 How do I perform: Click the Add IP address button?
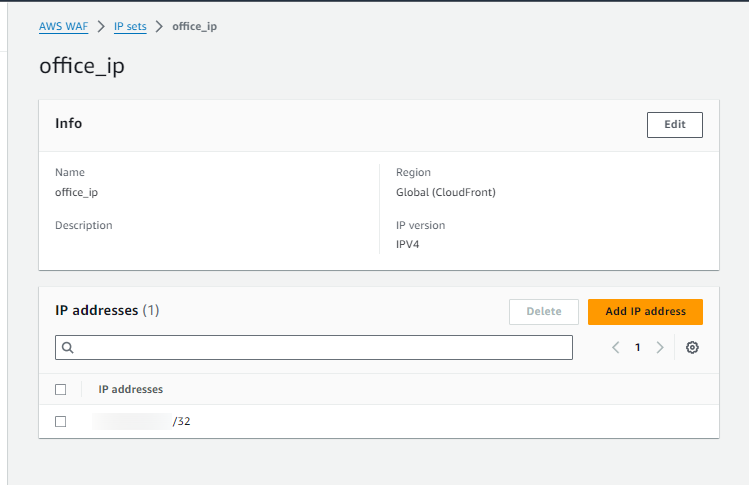tap(645, 311)
